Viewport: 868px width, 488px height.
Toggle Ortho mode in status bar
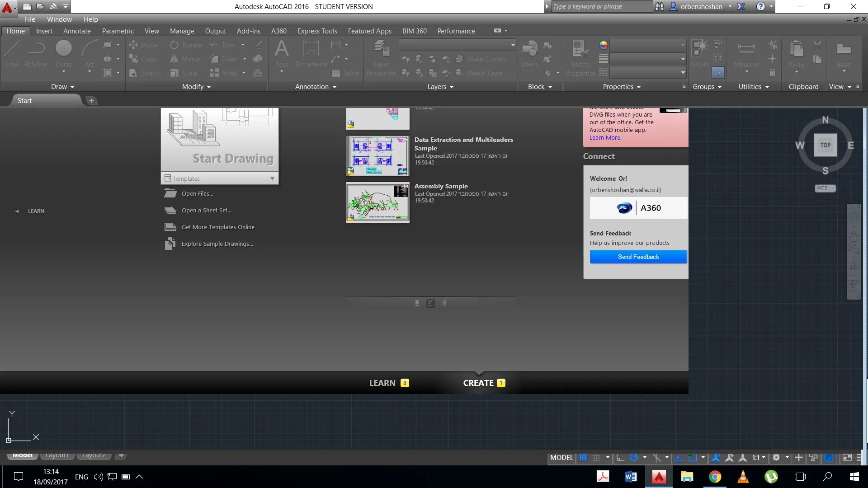click(x=620, y=457)
